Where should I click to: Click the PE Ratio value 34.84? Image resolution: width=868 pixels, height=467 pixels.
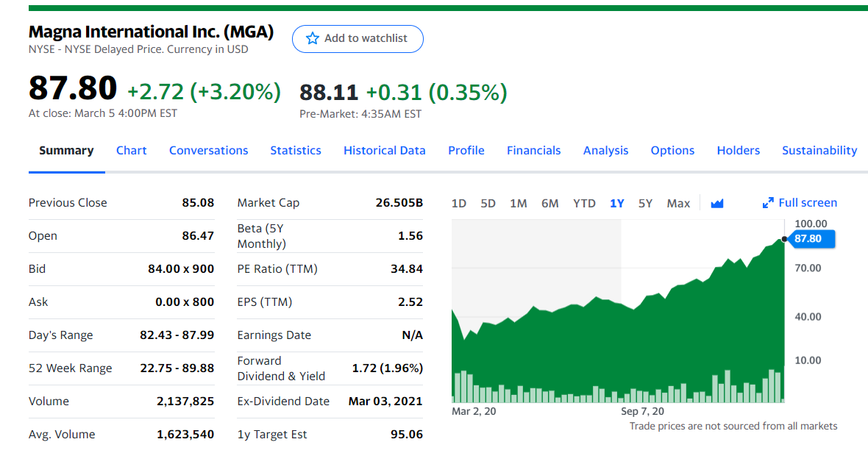[x=407, y=269]
